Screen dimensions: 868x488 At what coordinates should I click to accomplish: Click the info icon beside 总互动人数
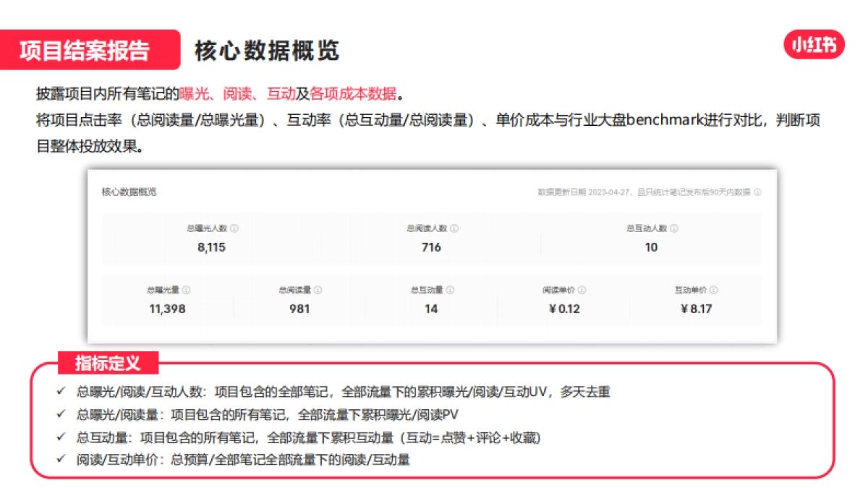(676, 230)
